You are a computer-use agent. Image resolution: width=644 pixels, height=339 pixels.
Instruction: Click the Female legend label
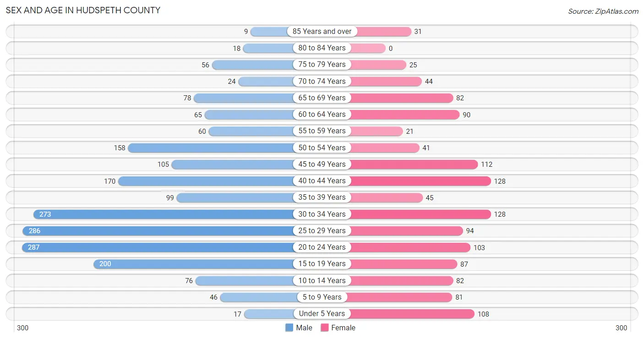[344, 328]
